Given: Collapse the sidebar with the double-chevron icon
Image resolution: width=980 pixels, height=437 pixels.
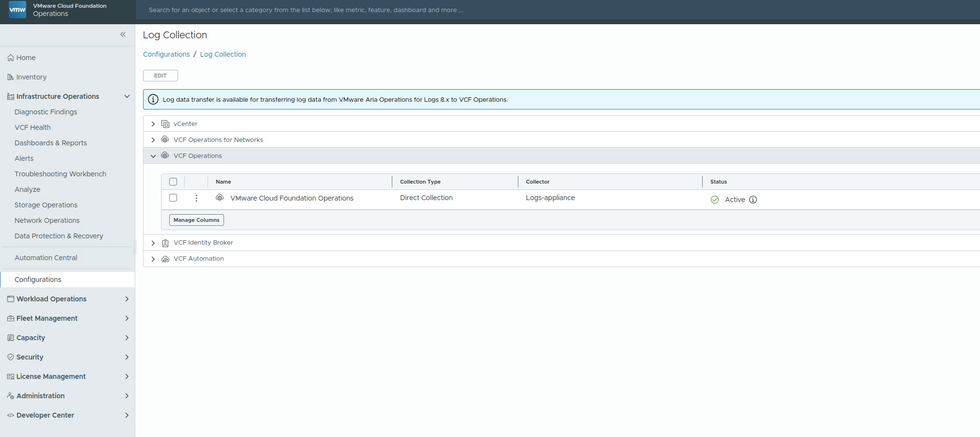Looking at the screenshot, I should [123, 34].
